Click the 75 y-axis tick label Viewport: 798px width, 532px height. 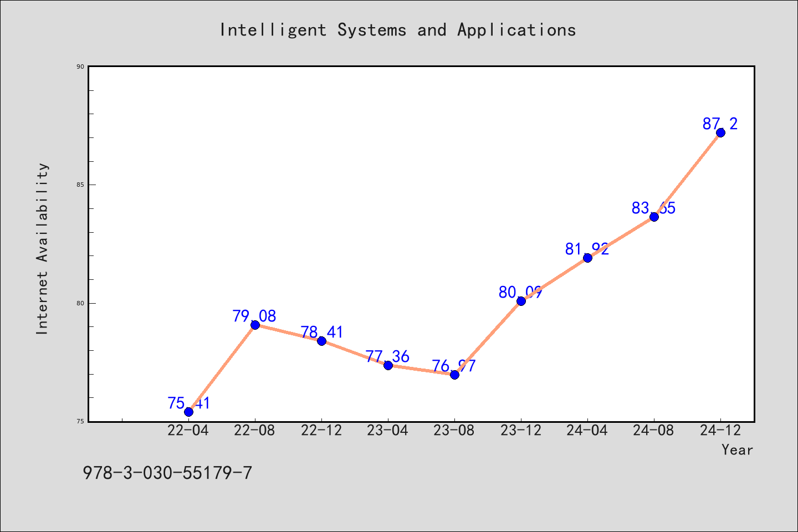point(80,422)
